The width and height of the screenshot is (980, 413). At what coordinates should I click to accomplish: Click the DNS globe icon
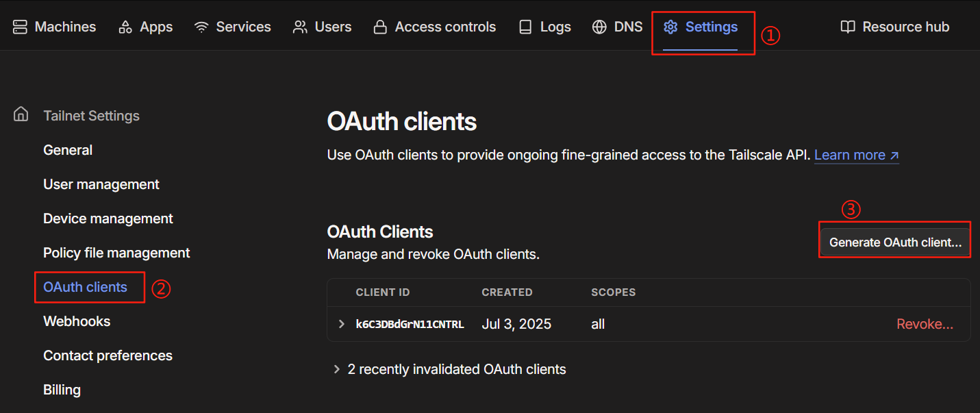click(x=600, y=27)
